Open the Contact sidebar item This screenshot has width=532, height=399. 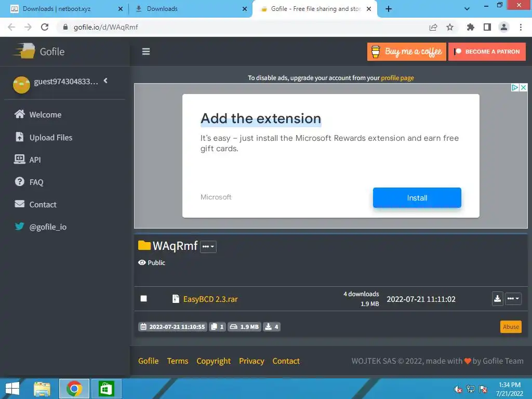pyautogui.click(x=35, y=204)
